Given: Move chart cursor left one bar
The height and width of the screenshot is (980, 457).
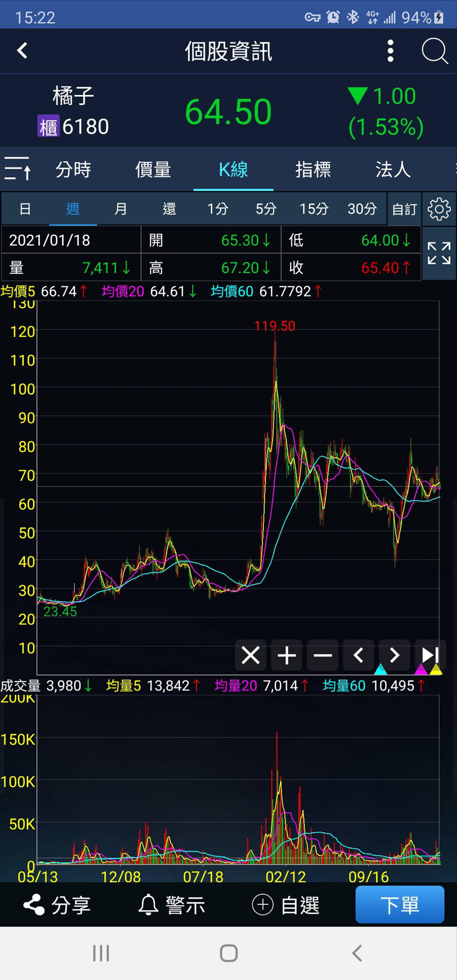Looking at the screenshot, I should coord(358,655).
